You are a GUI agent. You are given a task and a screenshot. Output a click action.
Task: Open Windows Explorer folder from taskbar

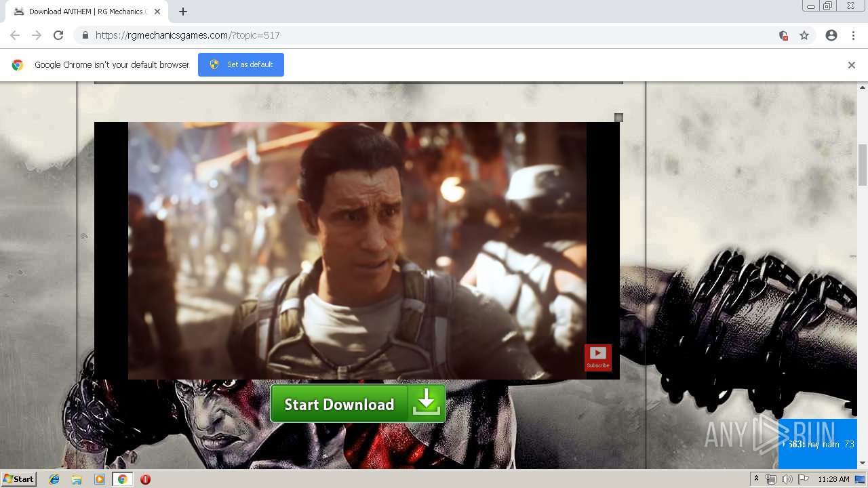(x=77, y=479)
